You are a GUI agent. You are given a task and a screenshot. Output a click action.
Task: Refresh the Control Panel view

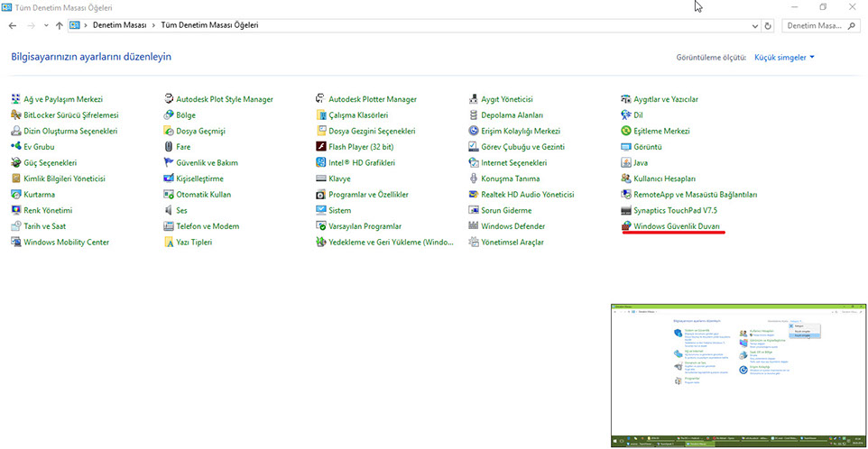[x=768, y=26]
